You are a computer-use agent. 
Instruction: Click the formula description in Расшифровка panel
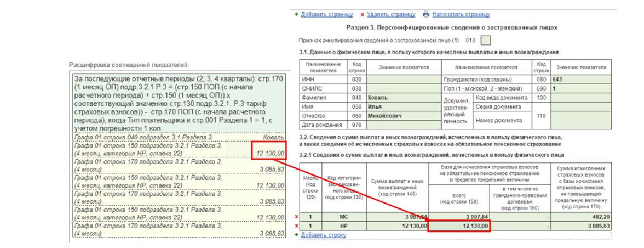click(x=179, y=103)
